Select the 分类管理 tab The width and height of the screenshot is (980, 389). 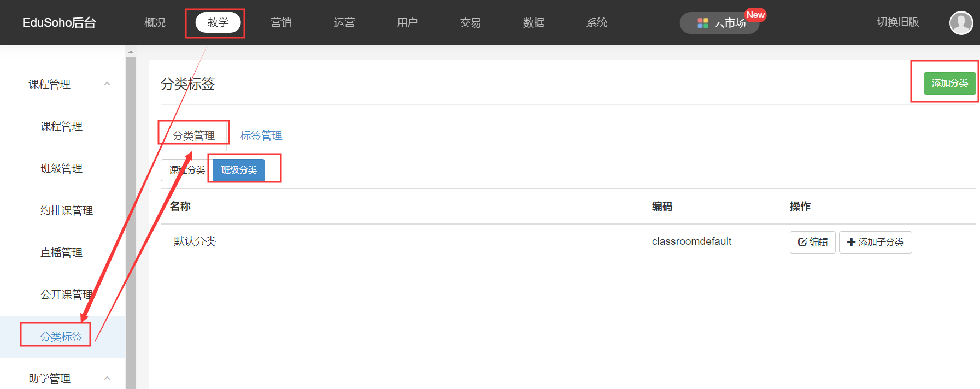coord(193,135)
